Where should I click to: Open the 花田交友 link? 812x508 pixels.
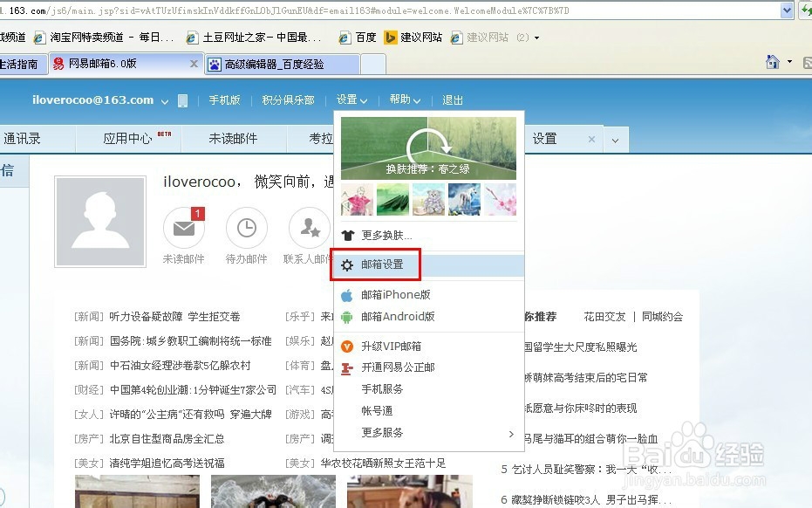(605, 317)
